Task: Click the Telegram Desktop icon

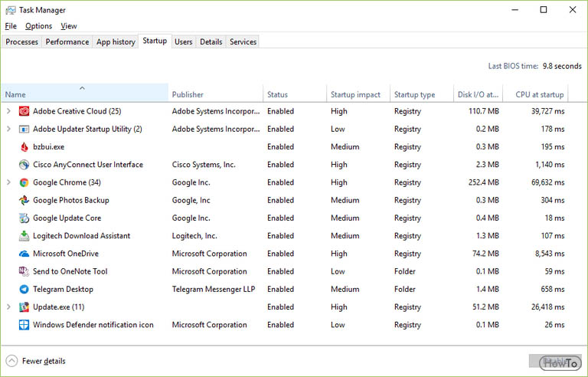Action: point(24,289)
